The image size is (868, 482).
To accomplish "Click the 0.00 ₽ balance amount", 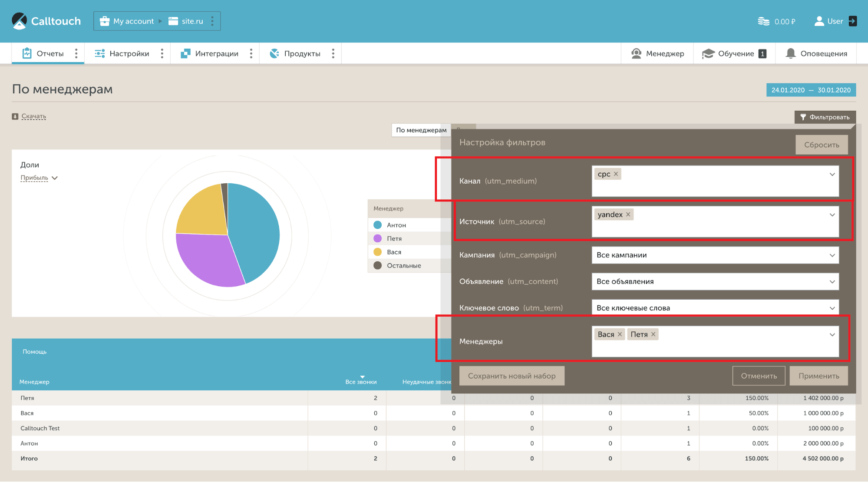I will tap(785, 21).
